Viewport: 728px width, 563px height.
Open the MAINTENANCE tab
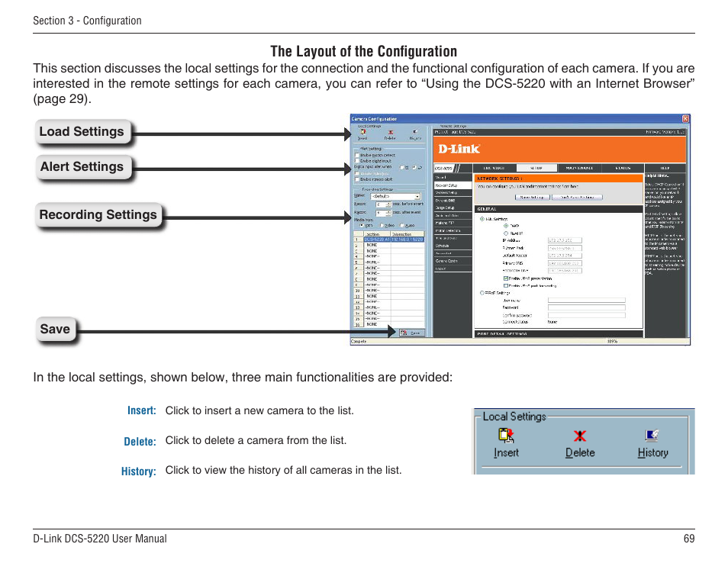pos(579,168)
